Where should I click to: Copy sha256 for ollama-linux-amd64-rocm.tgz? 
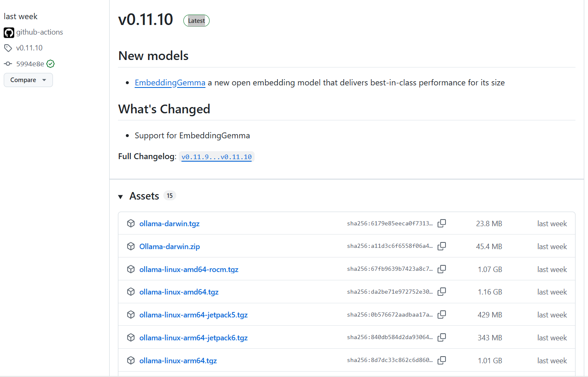[442, 269]
